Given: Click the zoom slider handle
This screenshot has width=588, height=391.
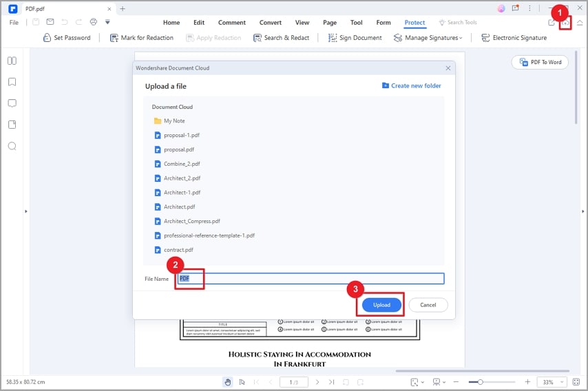Looking at the screenshot, I should [x=480, y=382].
